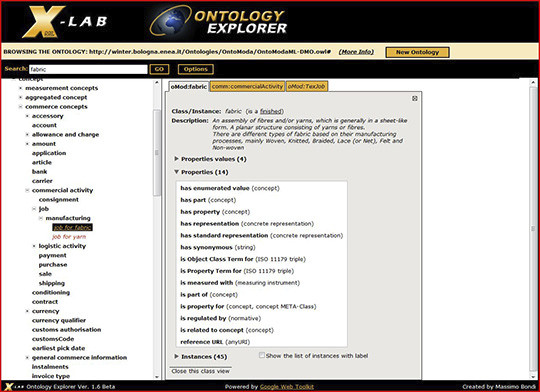Select 'allowance and charge' tree item
The height and width of the screenshot is (392, 540).
pos(65,135)
